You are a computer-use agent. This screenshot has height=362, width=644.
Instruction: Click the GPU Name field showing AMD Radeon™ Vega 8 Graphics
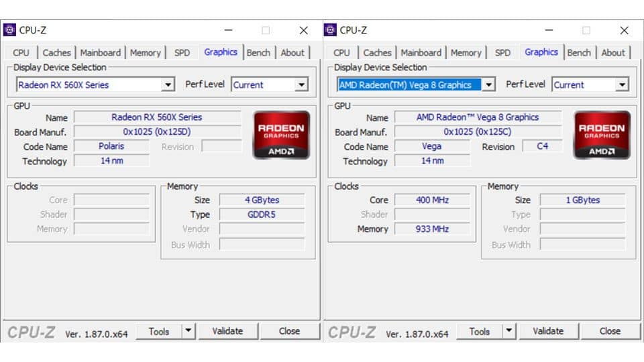tap(478, 117)
